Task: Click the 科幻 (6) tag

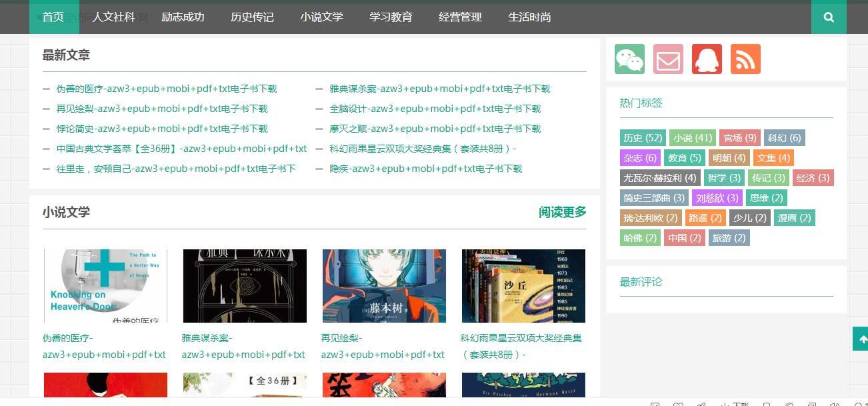Action: click(x=784, y=138)
